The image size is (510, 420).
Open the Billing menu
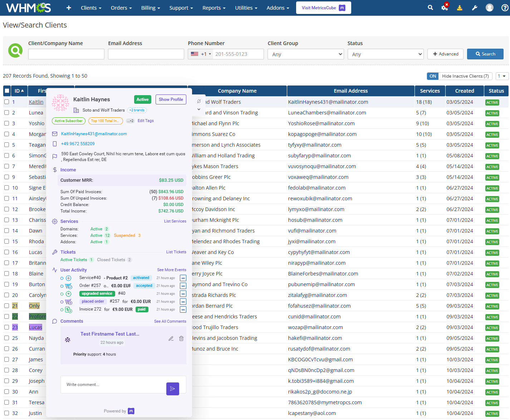pyautogui.click(x=150, y=8)
